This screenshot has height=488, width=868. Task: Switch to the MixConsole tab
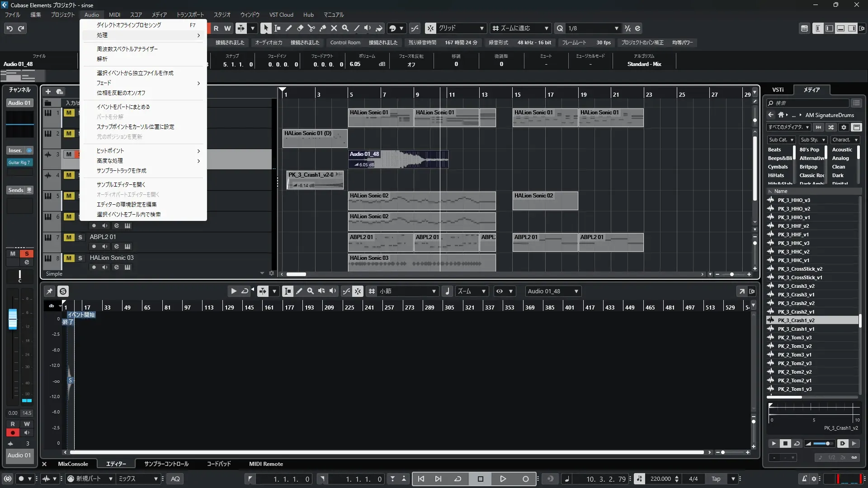click(x=73, y=464)
